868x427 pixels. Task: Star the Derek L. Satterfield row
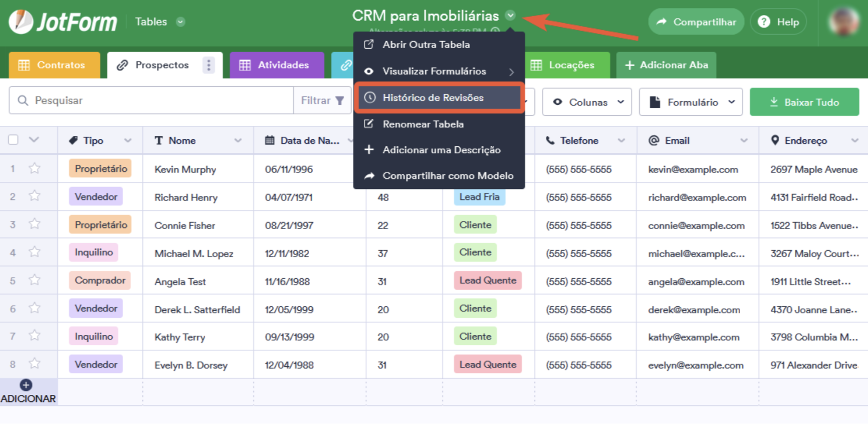(35, 308)
